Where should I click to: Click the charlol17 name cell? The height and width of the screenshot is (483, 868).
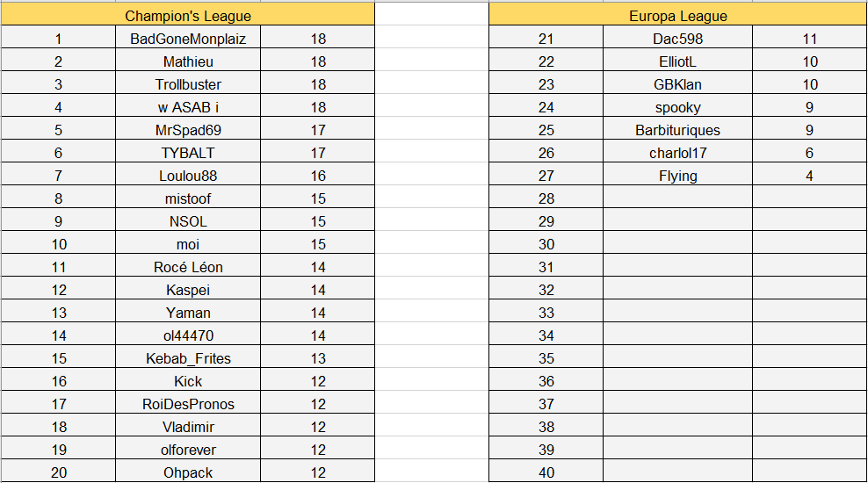click(677, 153)
